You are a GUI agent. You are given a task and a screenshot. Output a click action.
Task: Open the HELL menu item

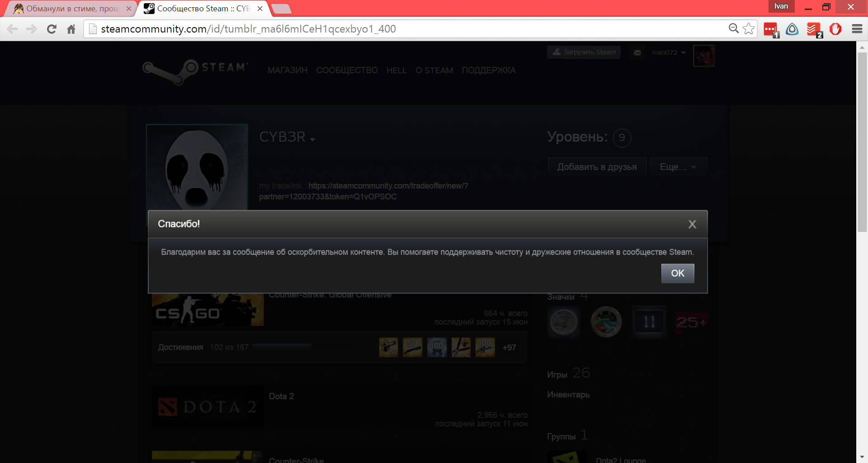coord(396,71)
